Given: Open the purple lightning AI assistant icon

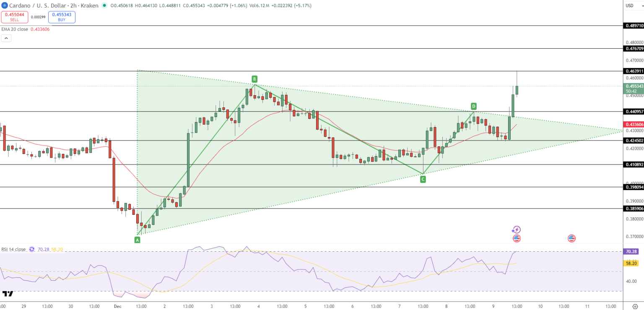Looking at the screenshot, I should coord(517,229).
